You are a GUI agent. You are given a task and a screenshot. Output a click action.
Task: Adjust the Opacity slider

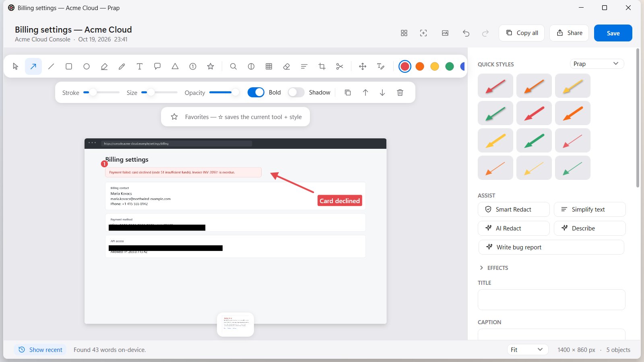224,93
